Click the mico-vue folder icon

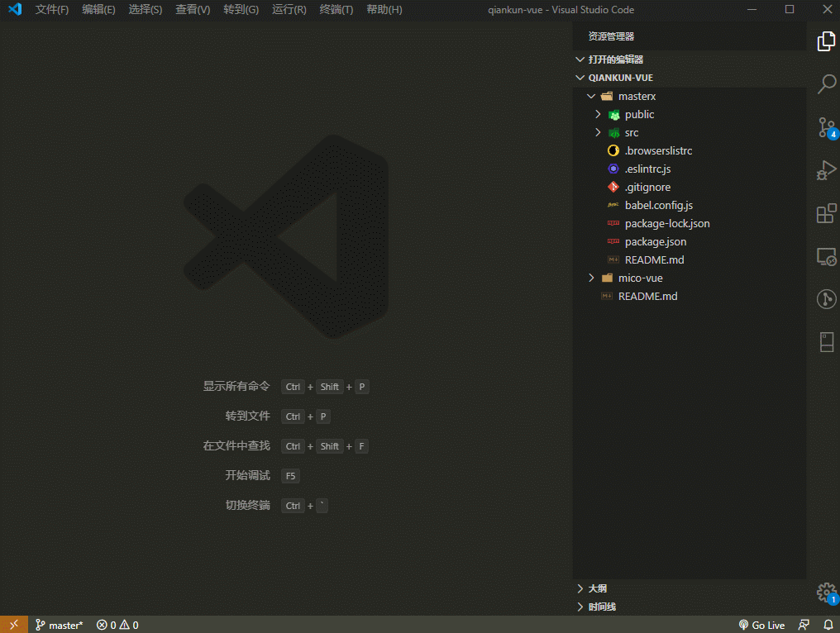pyautogui.click(x=607, y=278)
